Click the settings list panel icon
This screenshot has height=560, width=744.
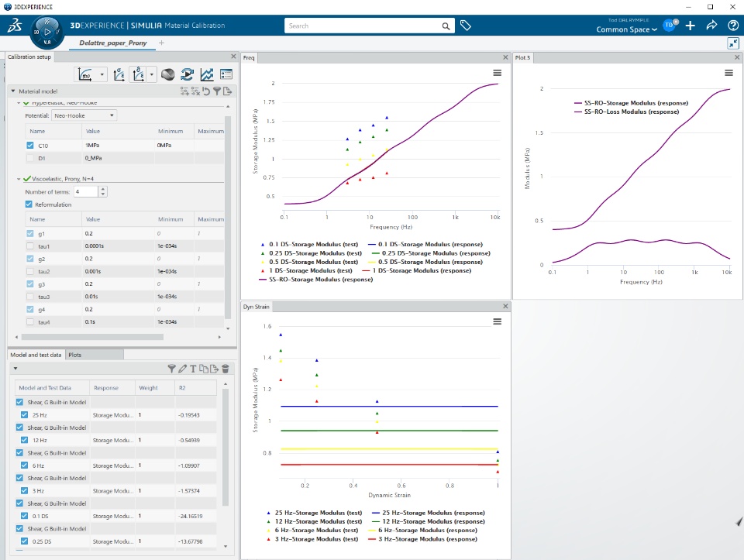[226, 74]
